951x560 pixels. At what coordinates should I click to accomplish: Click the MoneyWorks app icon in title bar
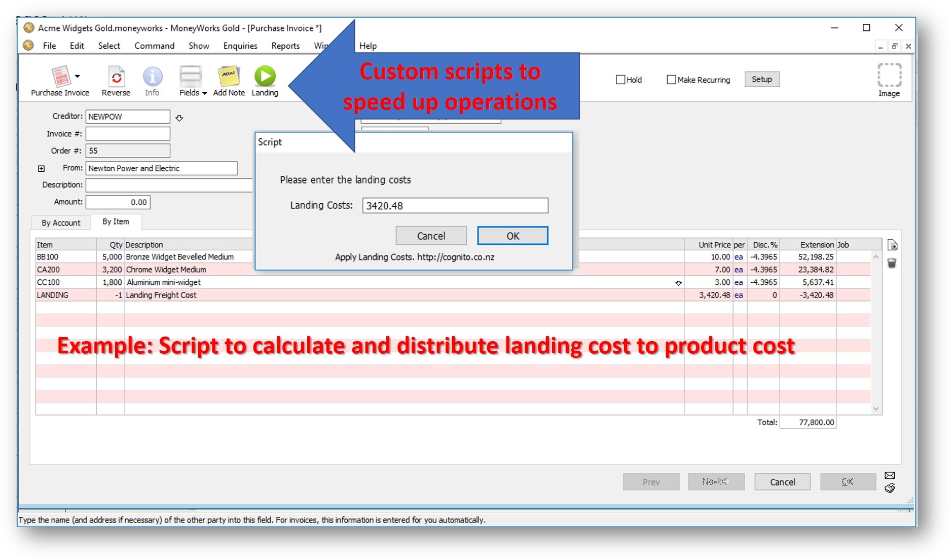point(29,28)
